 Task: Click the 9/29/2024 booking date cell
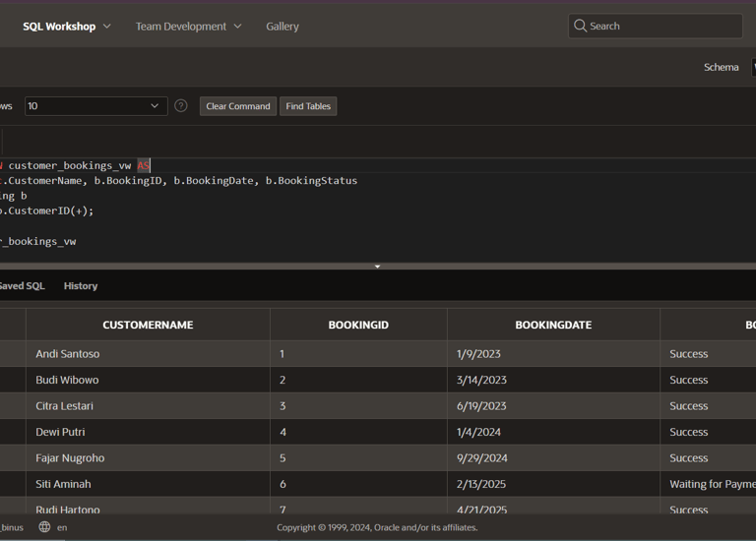point(553,458)
